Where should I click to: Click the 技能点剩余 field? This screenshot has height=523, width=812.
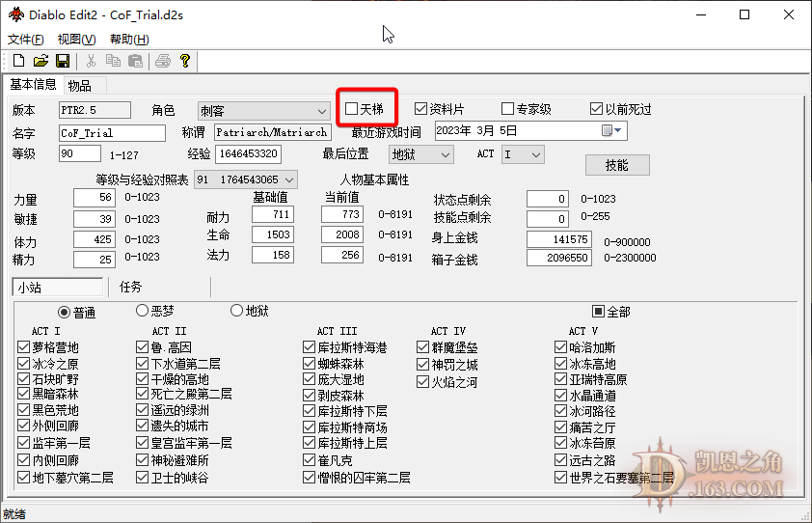tap(548, 219)
